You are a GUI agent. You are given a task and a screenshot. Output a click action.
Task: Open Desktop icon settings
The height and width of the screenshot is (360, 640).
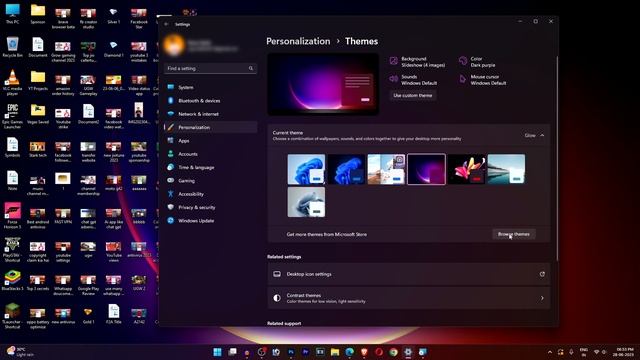pos(409,274)
